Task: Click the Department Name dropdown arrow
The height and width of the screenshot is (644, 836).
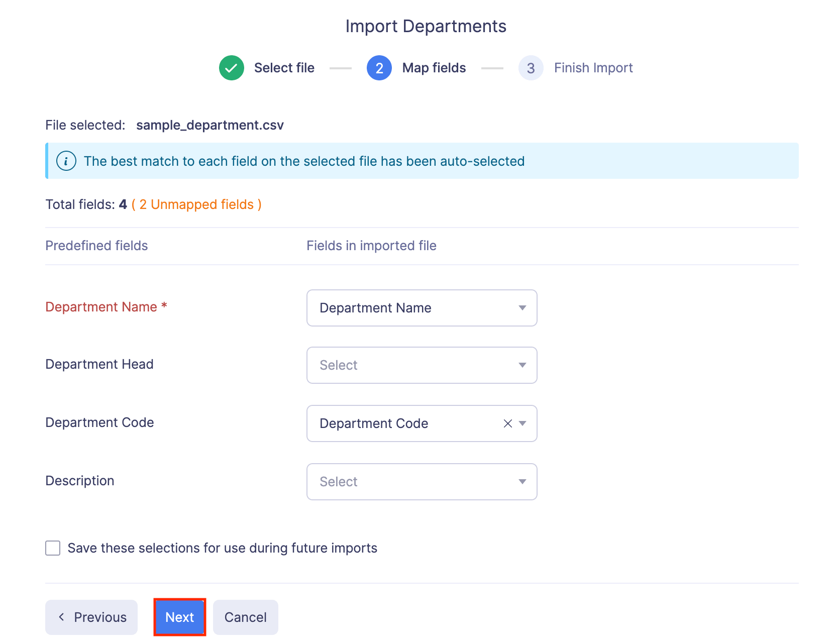Action: tap(522, 308)
